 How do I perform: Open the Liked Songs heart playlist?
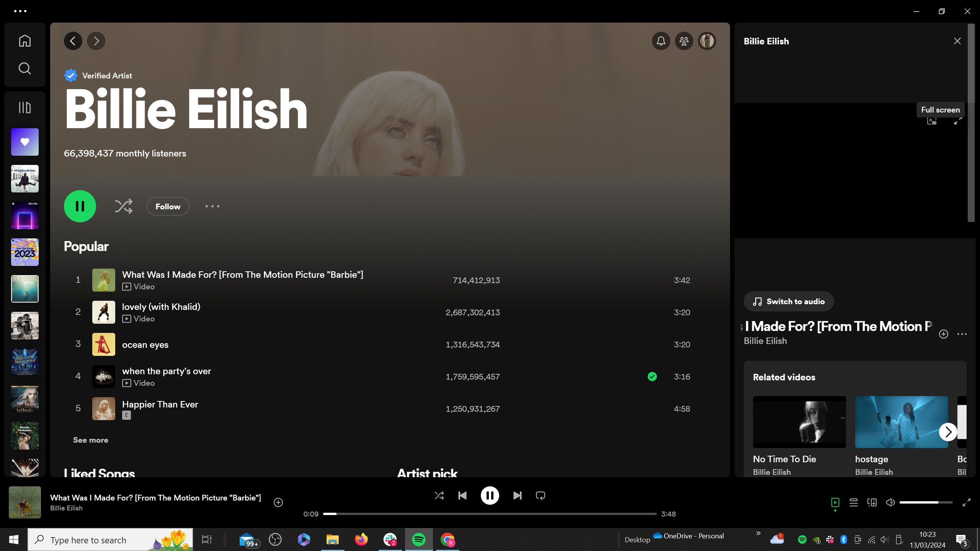point(25,142)
